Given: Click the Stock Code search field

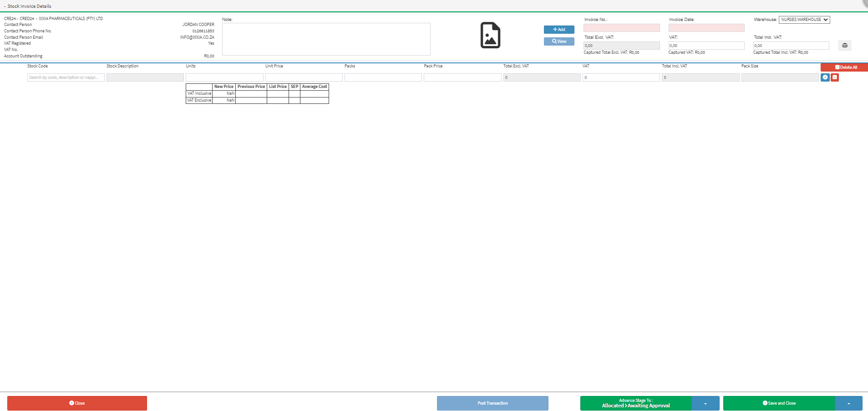Looking at the screenshot, I should 66,77.
